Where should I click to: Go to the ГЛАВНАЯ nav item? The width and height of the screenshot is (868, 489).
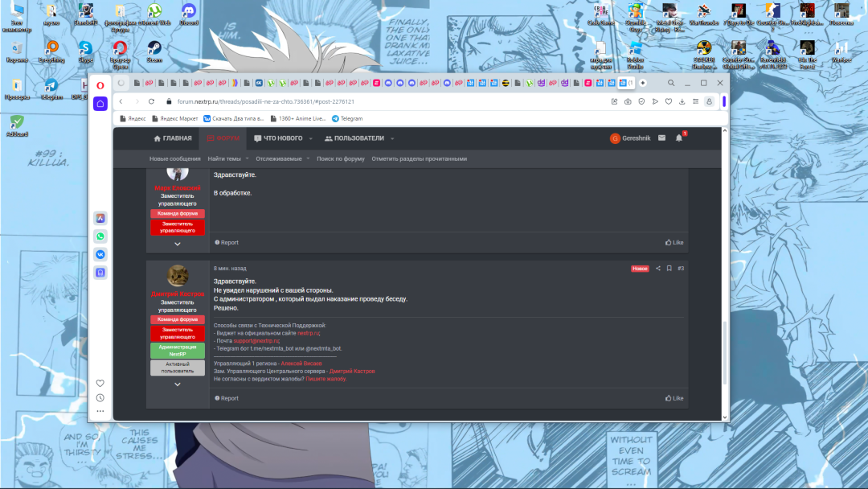173,138
